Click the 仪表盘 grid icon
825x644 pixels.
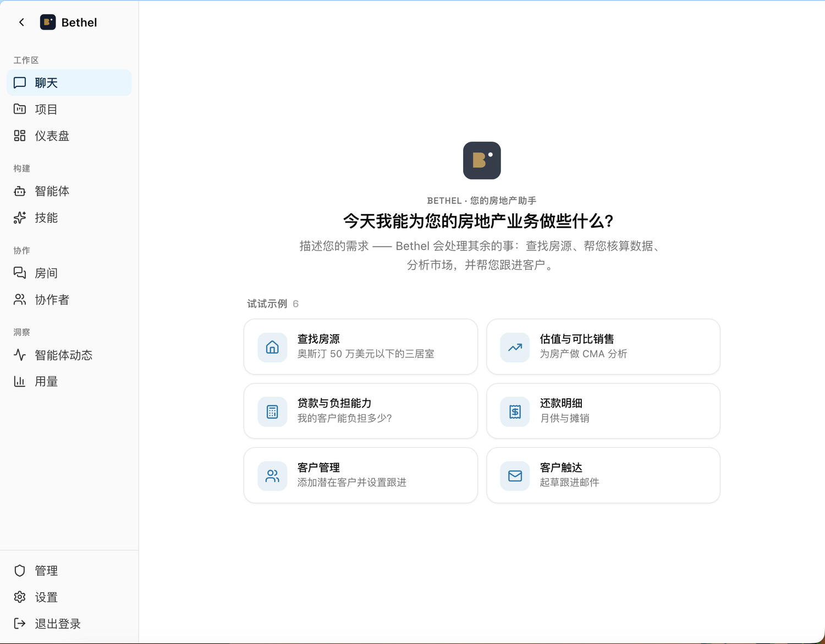[20, 135]
